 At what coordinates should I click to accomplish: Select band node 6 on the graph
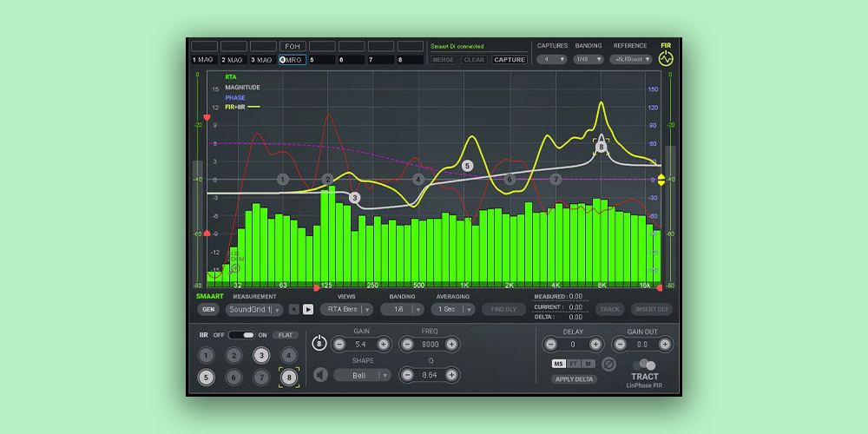[x=510, y=180]
